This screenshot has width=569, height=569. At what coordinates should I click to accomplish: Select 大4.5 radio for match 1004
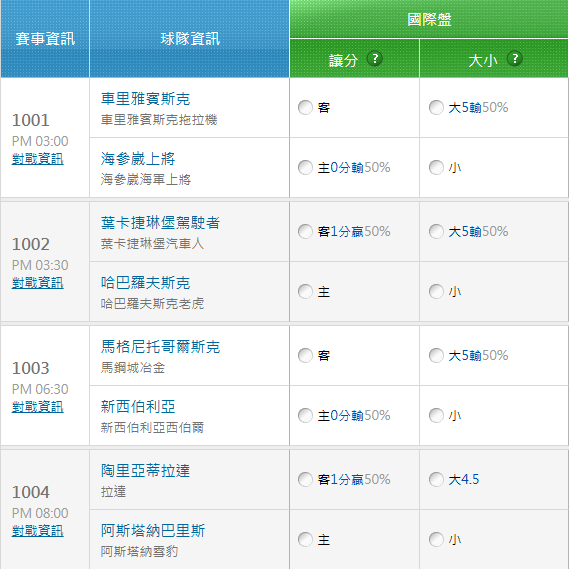pyautogui.click(x=436, y=479)
